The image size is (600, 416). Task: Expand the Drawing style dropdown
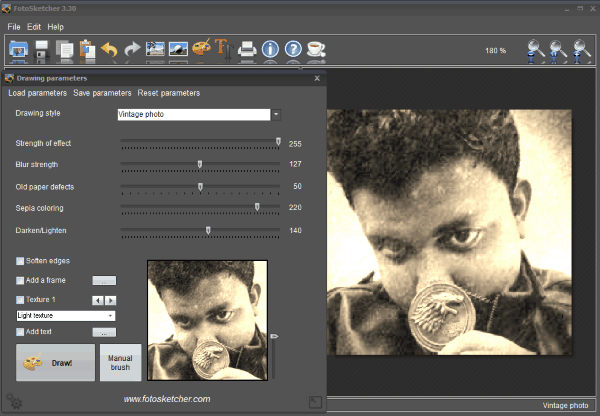click(x=276, y=115)
